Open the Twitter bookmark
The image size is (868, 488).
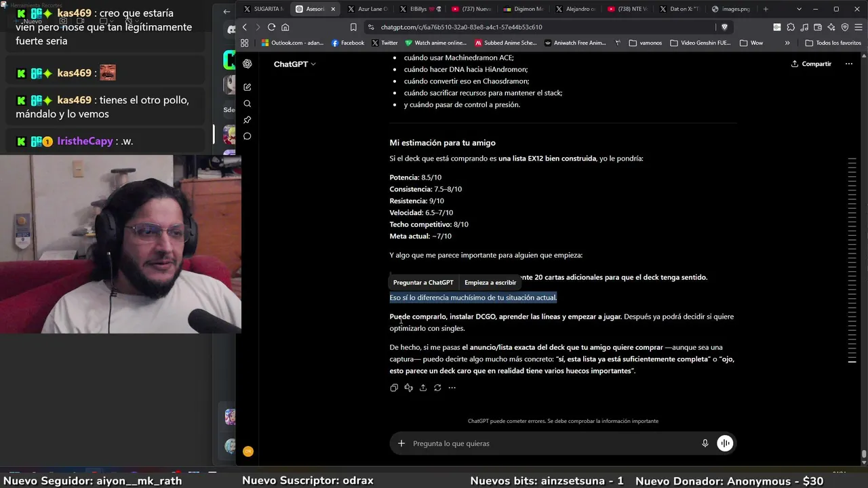point(384,43)
